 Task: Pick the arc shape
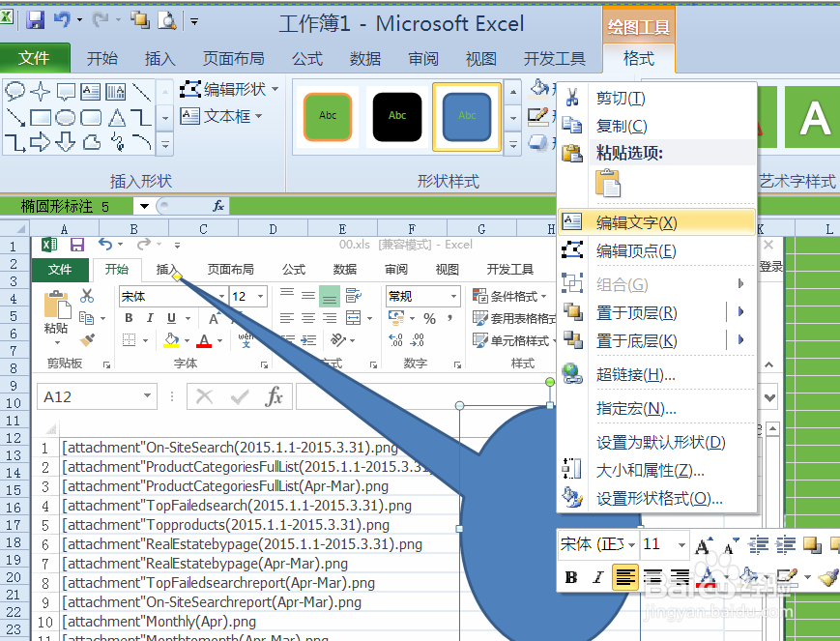[x=141, y=142]
